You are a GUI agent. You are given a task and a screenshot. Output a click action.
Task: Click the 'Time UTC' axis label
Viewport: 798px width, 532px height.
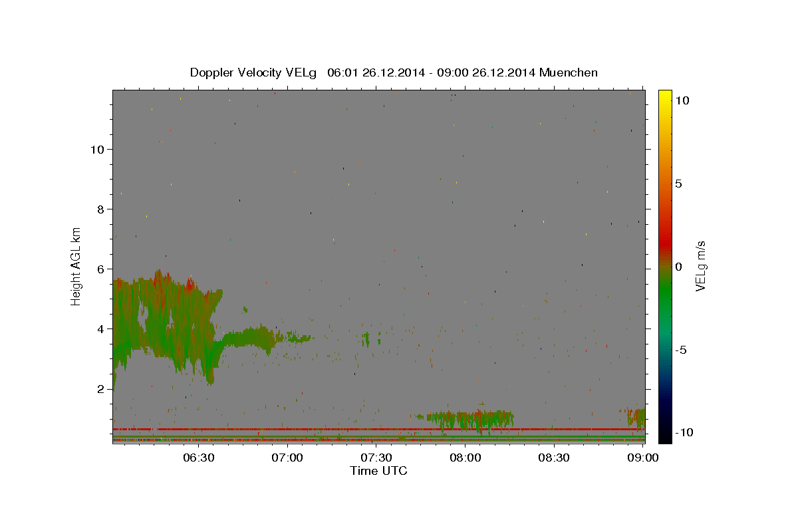coord(378,471)
